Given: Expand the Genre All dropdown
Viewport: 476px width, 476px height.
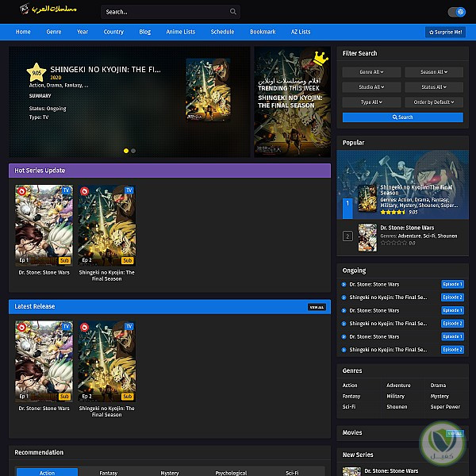Looking at the screenshot, I should click(x=371, y=72).
